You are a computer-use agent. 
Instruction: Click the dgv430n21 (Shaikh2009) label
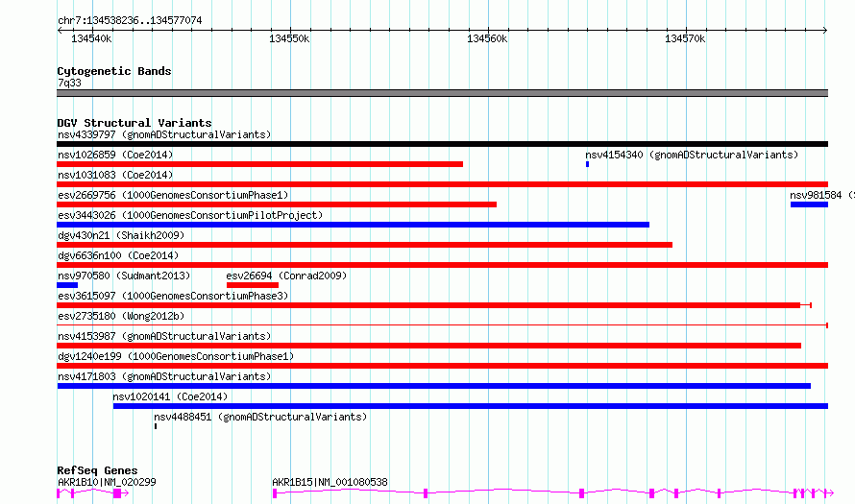(121, 235)
